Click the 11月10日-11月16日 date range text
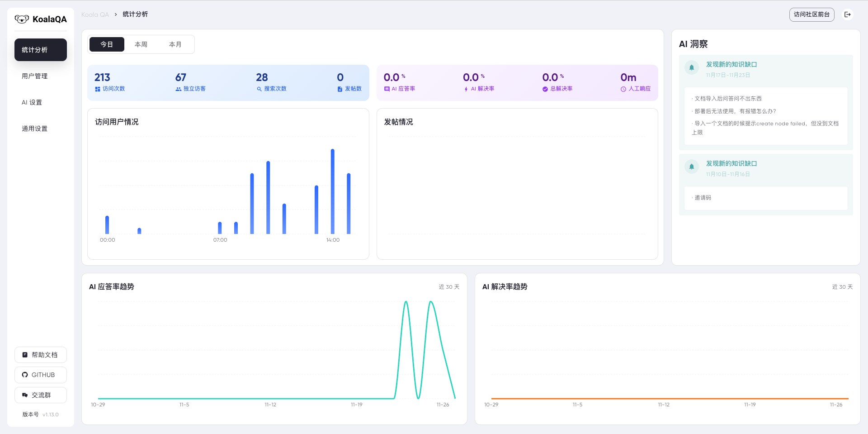Image resolution: width=868 pixels, height=434 pixels. [728, 174]
